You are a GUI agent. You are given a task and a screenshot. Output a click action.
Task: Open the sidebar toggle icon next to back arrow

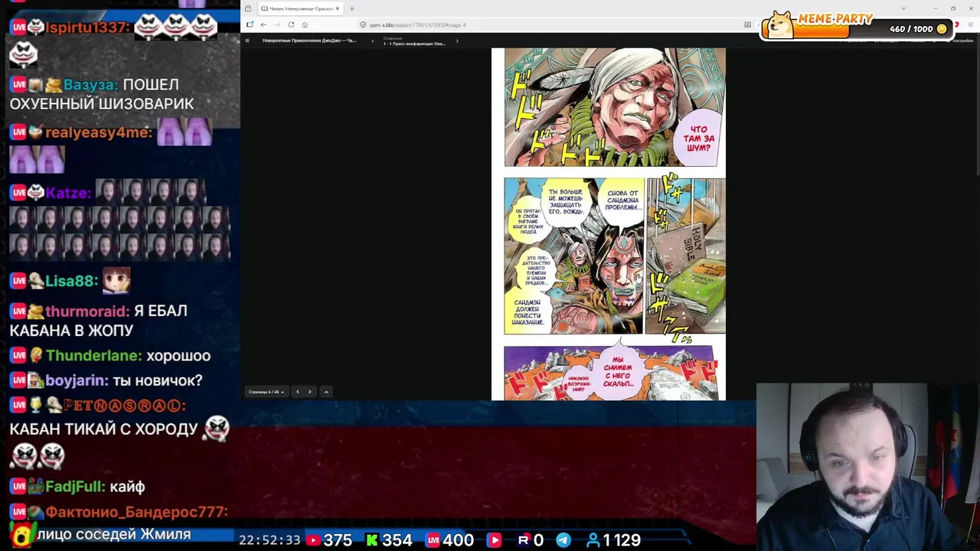250,24
